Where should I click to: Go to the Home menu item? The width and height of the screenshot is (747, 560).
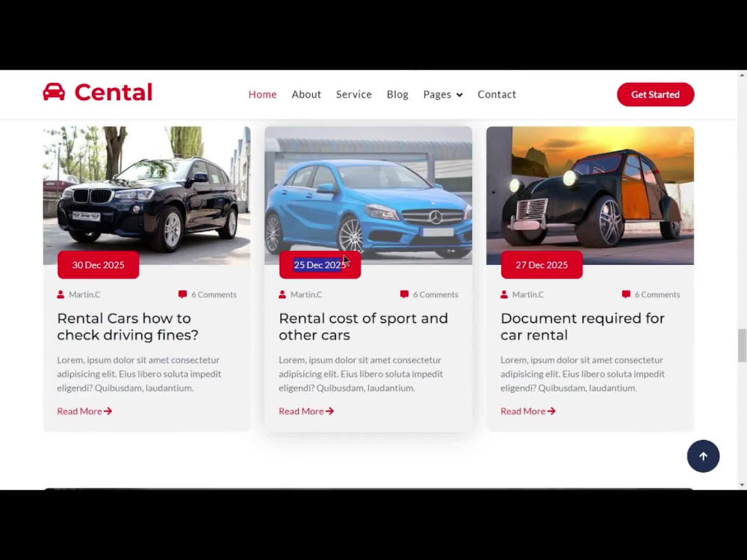262,94
